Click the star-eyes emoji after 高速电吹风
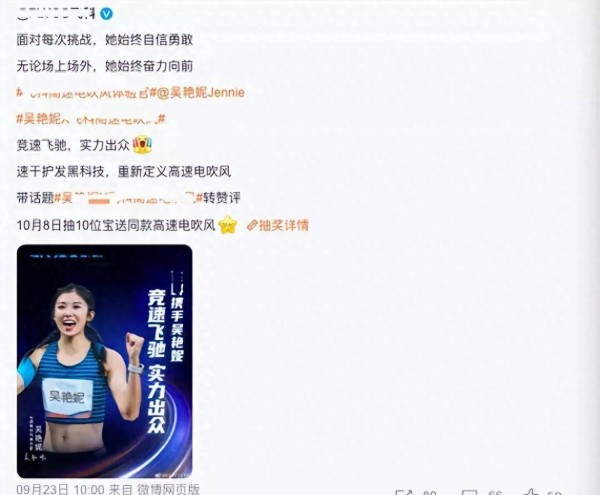This screenshot has height=495, width=600. (228, 225)
